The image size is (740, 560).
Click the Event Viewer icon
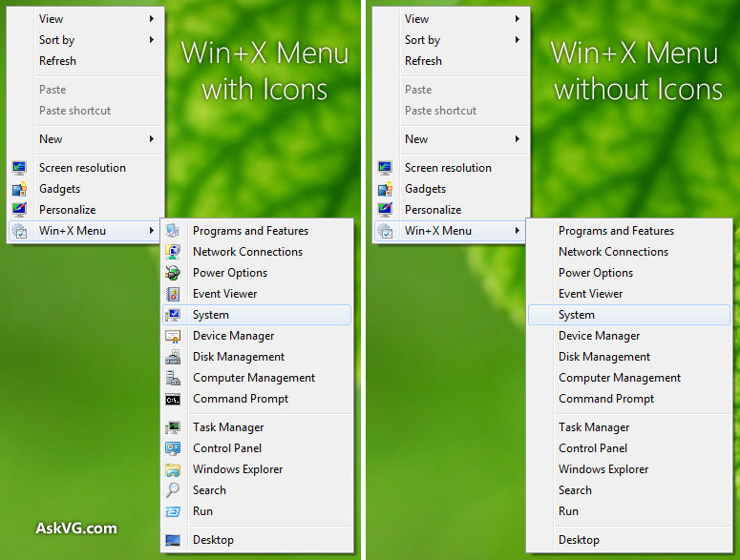(173, 294)
